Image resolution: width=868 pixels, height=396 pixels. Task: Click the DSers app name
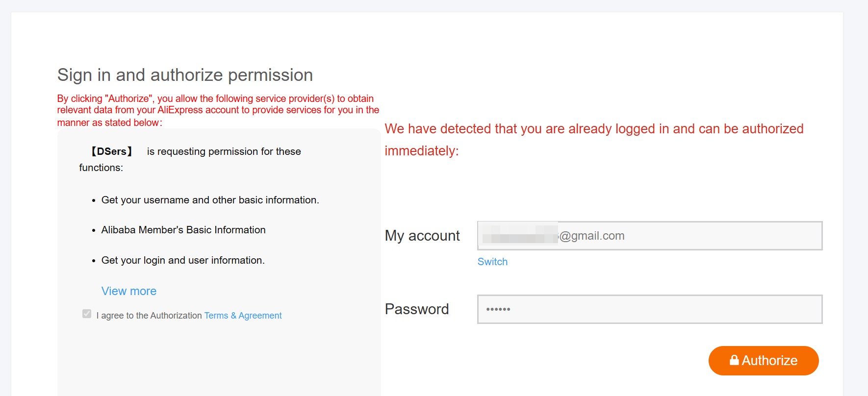[112, 151]
